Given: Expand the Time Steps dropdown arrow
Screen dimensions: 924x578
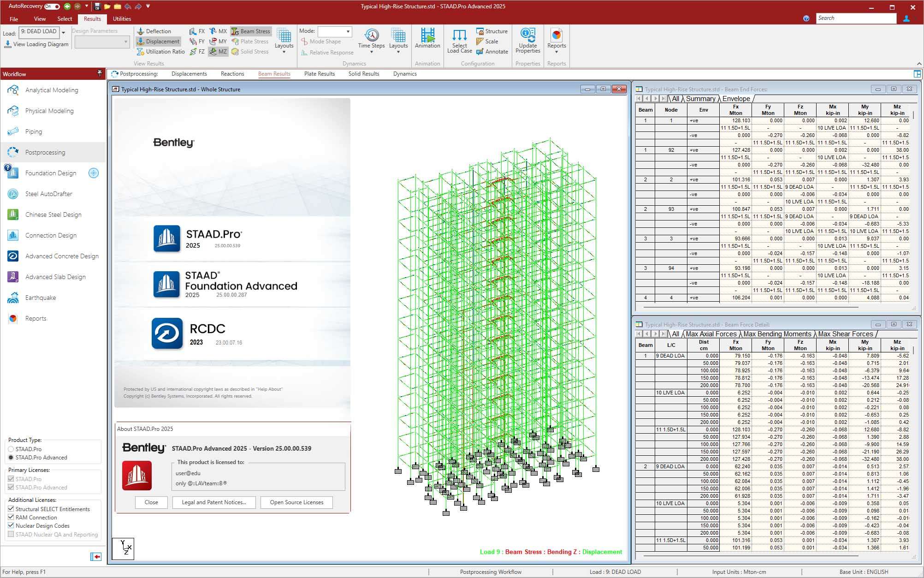Looking at the screenshot, I should 371,52.
